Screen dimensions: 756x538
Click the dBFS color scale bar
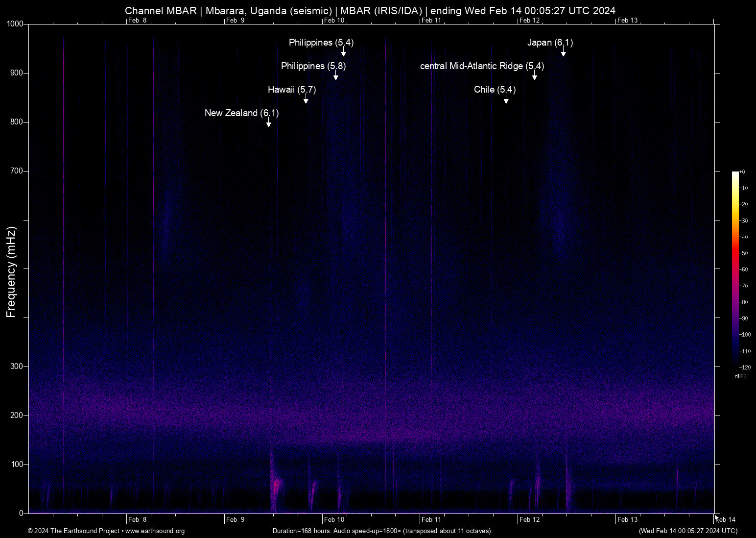(x=735, y=269)
